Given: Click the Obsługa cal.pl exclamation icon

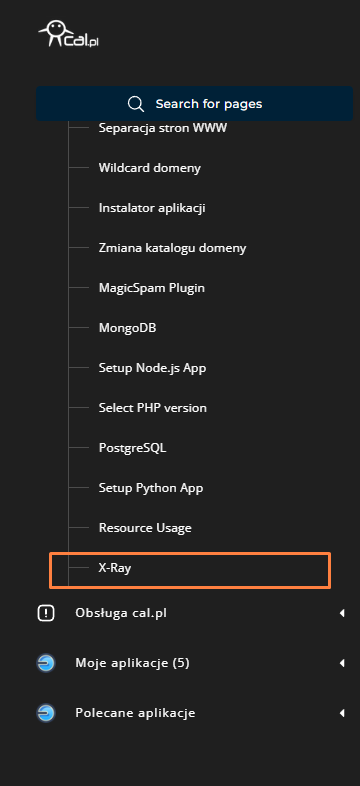Looking at the screenshot, I should [46, 613].
